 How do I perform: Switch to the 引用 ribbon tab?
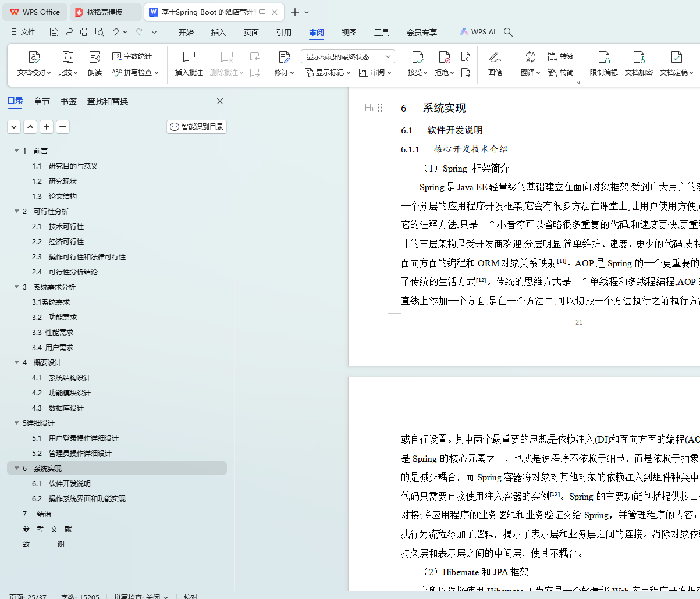click(284, 33)
